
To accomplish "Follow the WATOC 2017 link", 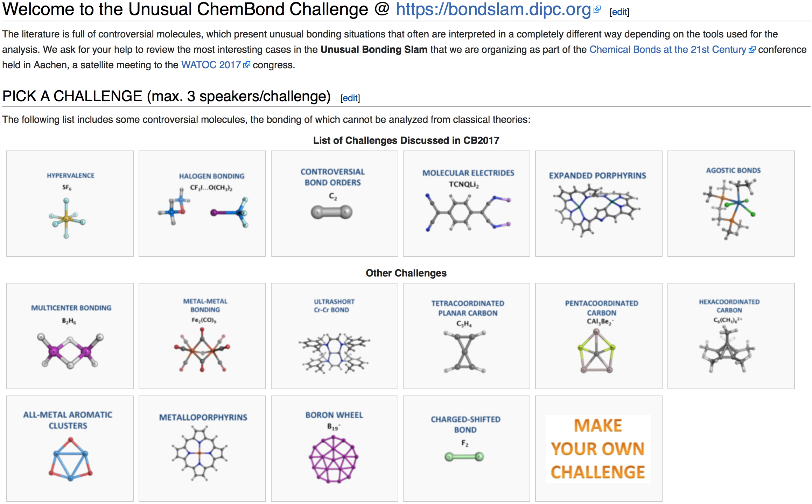I will point(211,65).
